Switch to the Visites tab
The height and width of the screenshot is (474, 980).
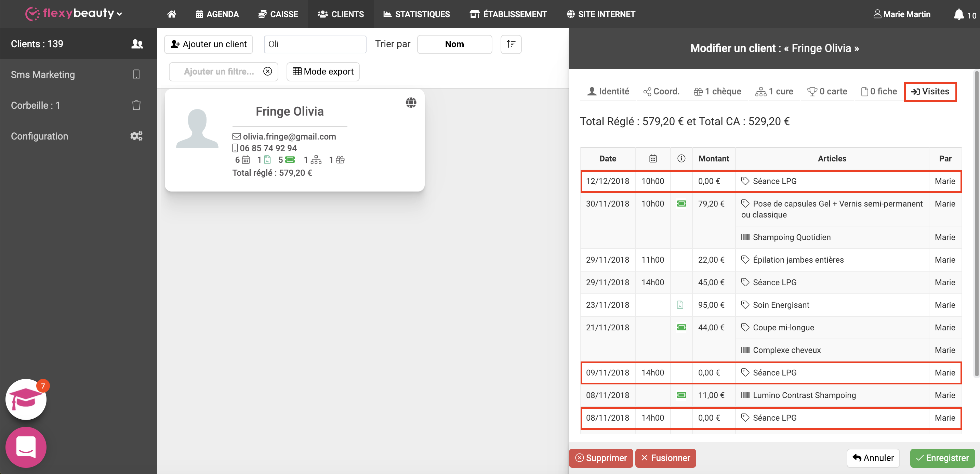pyautogui.click(x=930, y=91)
